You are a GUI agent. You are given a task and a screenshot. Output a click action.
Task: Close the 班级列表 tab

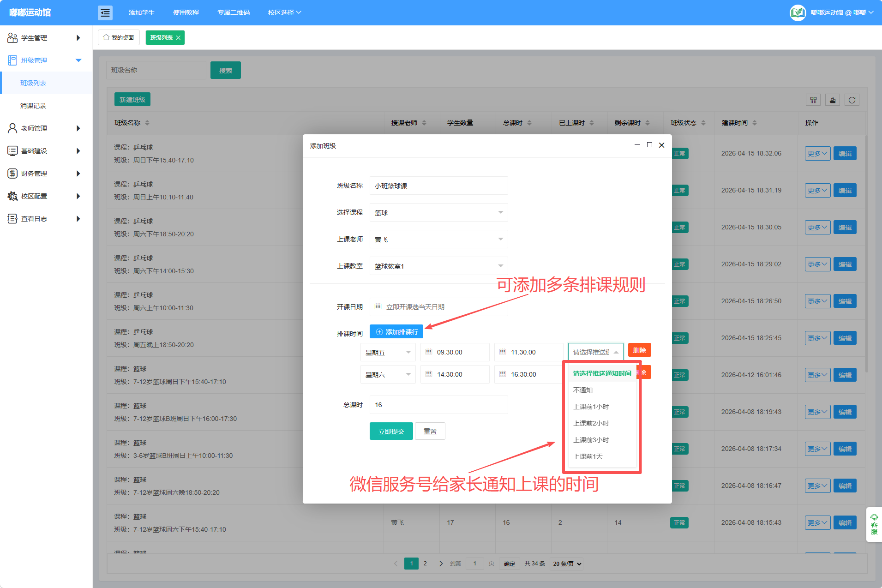tap(178, 38)
